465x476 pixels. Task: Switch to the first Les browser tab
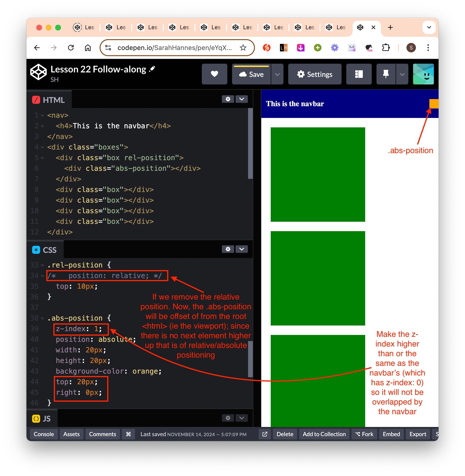point(84,27)
